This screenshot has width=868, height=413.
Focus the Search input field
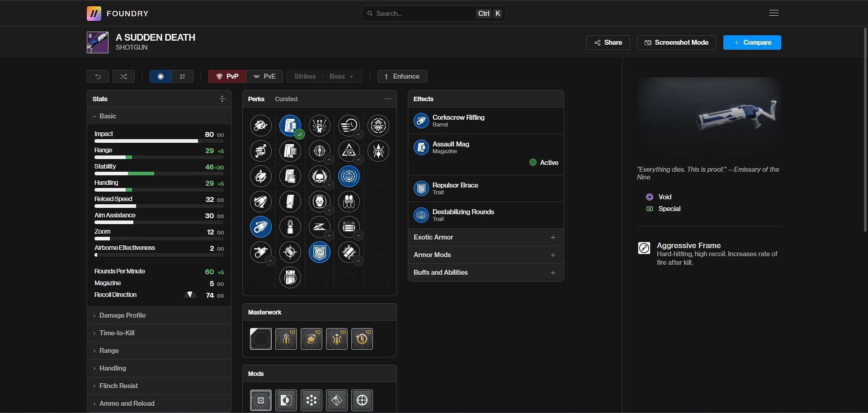[434, 14]
